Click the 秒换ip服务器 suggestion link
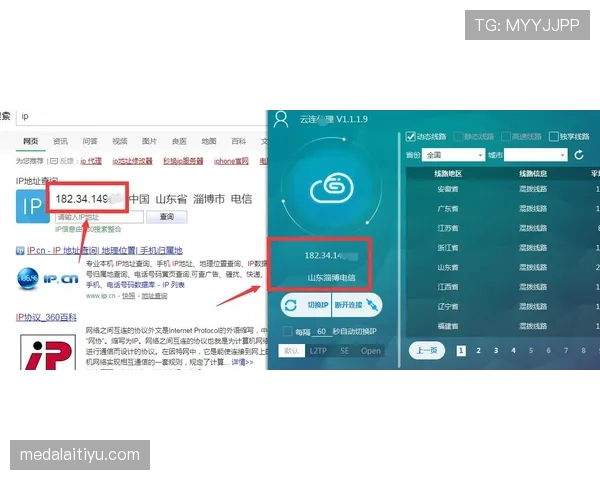This screenshot has height=480, width=600. (183, 161)
